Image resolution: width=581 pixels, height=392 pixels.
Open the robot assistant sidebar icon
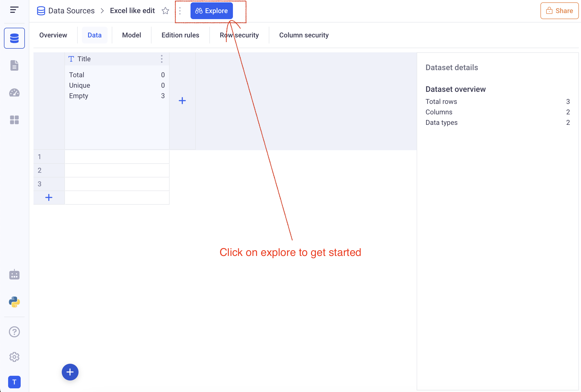click(14, 275)
